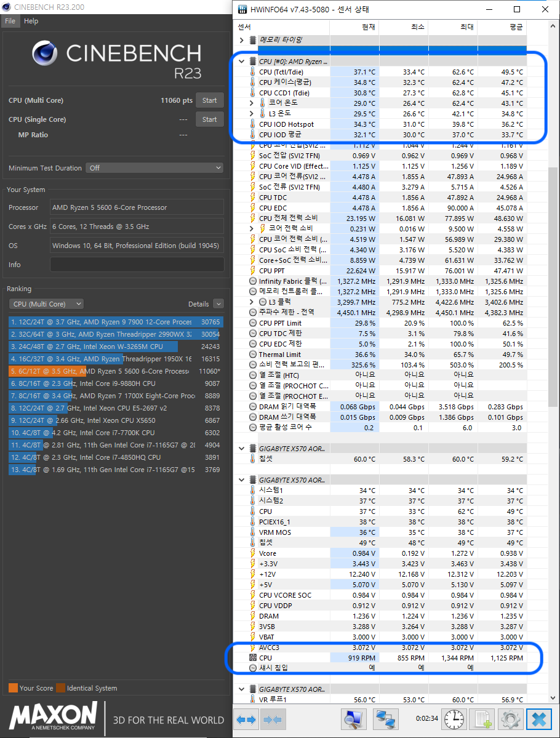Open the monitor with magnifier icon in the HWiNFO toolbar
This screenshot has width=560, height=738.
click(353, 720)
